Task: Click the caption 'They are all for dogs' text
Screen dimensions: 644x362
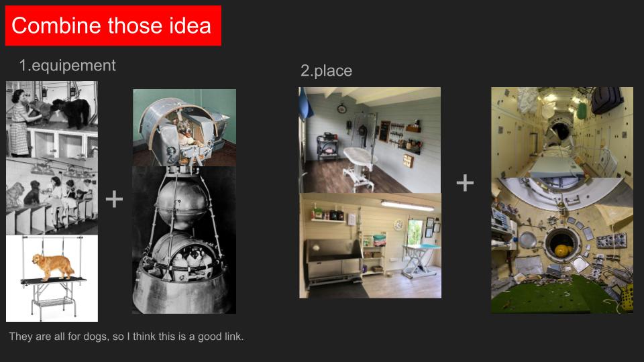Action: [x=126, y=337]
